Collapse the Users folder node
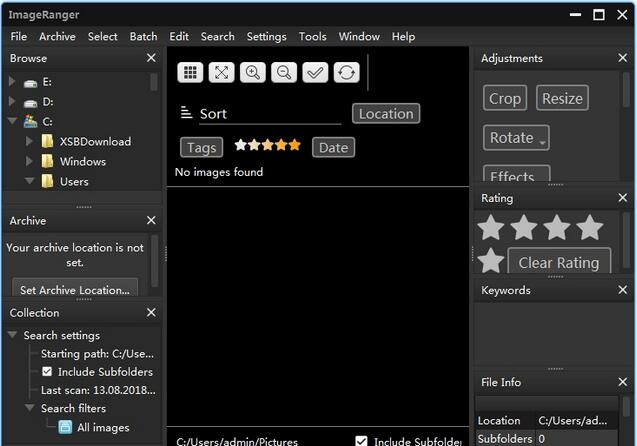The height and width of the screenshot is (446, 637). pyautogui.click(x=29, y=181)
